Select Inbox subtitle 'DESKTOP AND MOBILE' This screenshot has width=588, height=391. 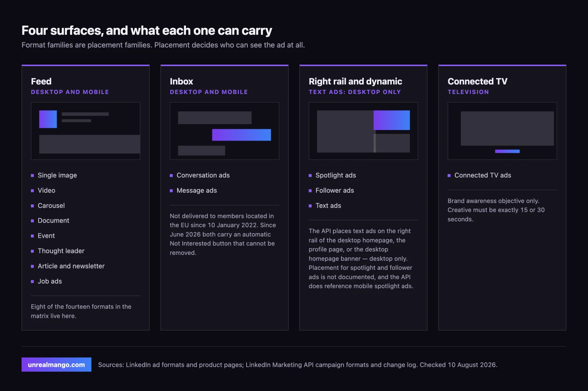209,92
